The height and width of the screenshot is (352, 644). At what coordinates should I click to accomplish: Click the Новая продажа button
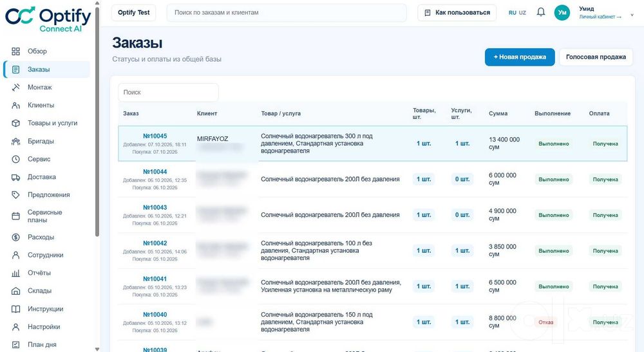[x=520, y=57]
